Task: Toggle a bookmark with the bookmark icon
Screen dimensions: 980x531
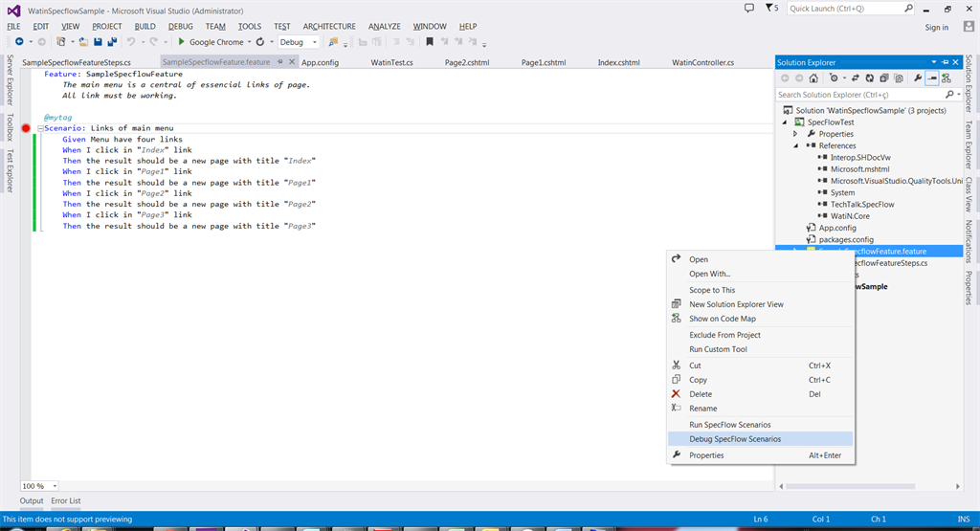Action: pyautogui.click(x=430, y=42)
